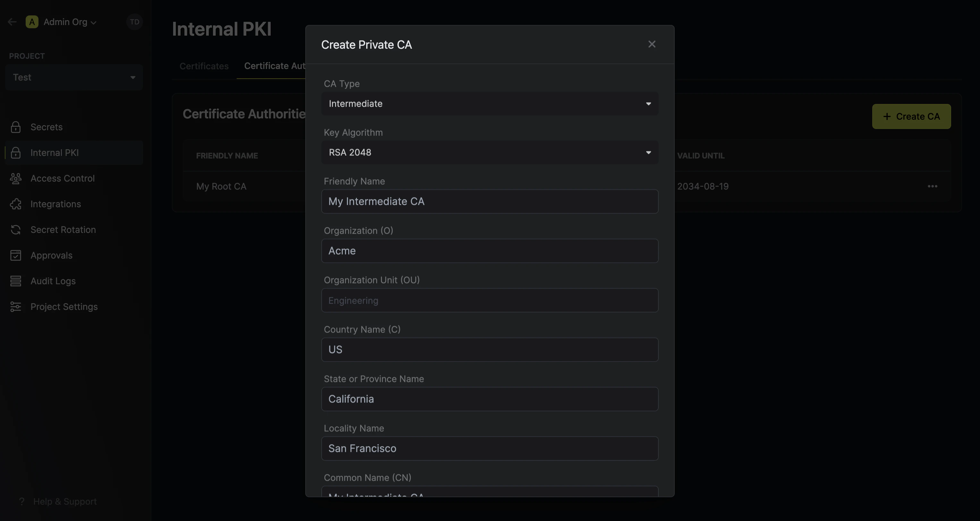Open the CA Type dropdown

[x=490, y=104]
